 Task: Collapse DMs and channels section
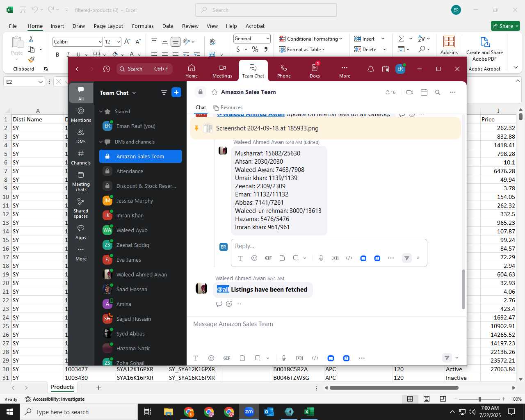(101, 142)
